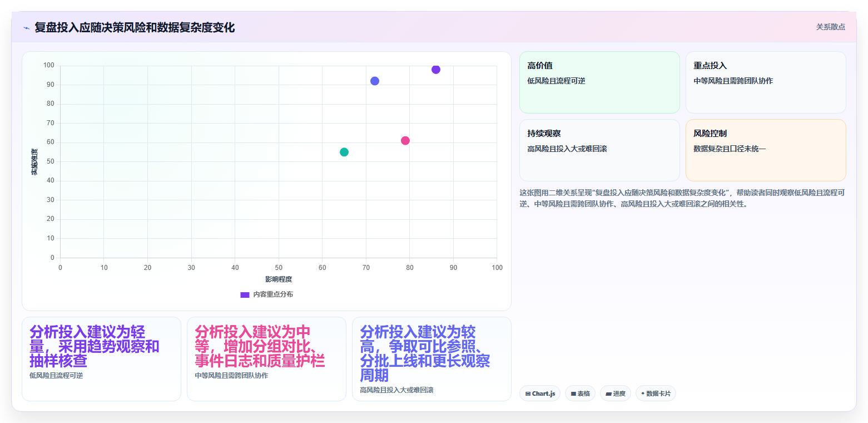Click 中等风险且需跨团队协作 text in 重点投入 card
The height and width of the screenshot is (423, 868).
click(733, 81)
